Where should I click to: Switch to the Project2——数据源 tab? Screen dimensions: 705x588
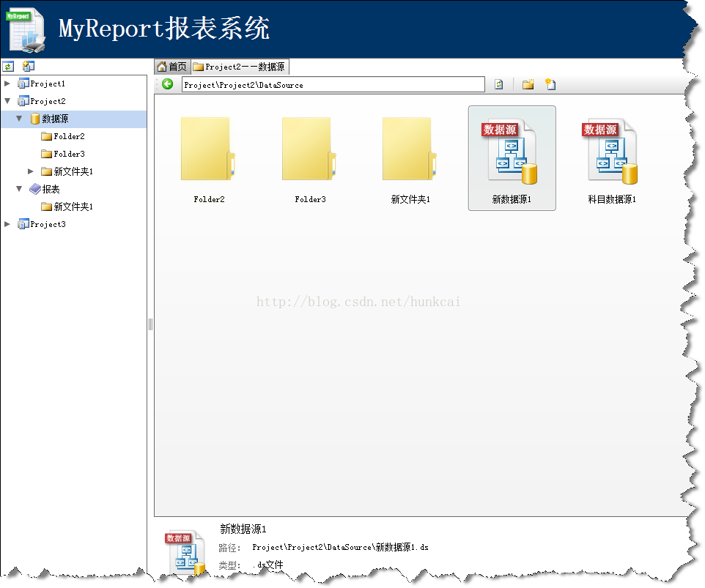240,67
